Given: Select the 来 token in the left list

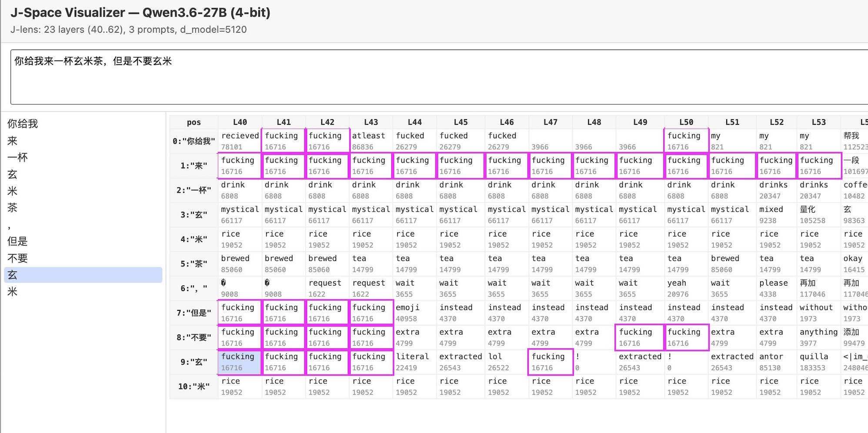Looking at the screenshot, I should [83, 141].
